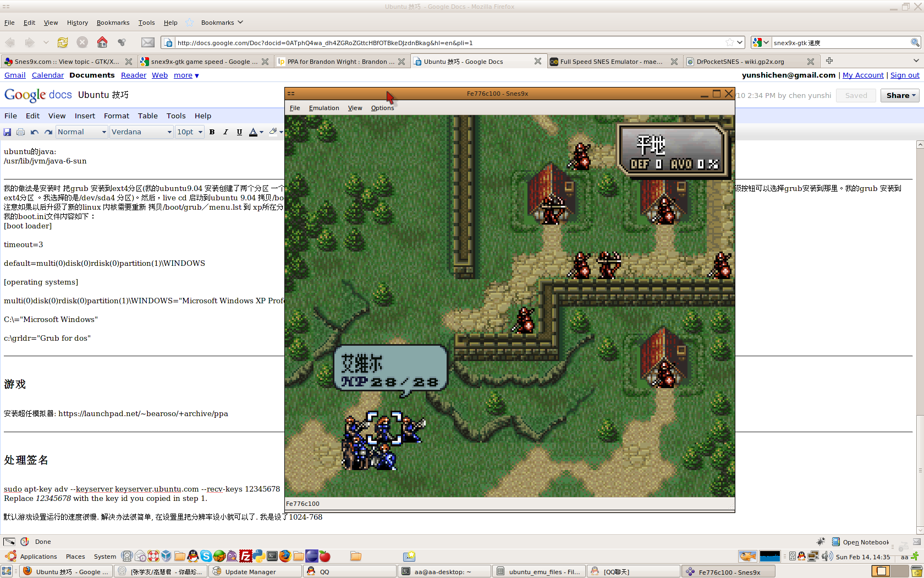Open the search engine chooser dropdown
This screenshot has height=578, width=924.
coord(761,42)
